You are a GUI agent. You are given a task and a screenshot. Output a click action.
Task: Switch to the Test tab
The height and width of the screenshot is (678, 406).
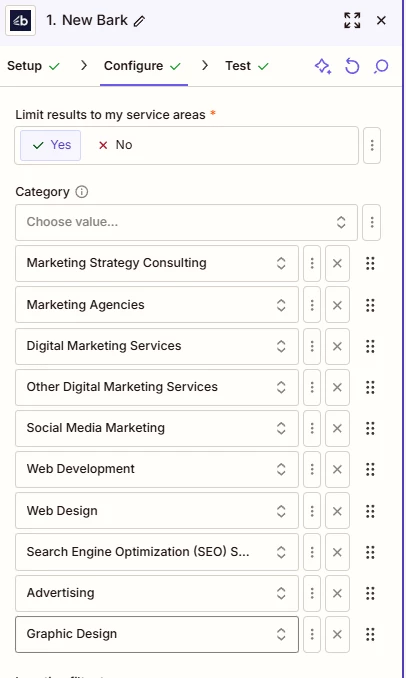247,66
